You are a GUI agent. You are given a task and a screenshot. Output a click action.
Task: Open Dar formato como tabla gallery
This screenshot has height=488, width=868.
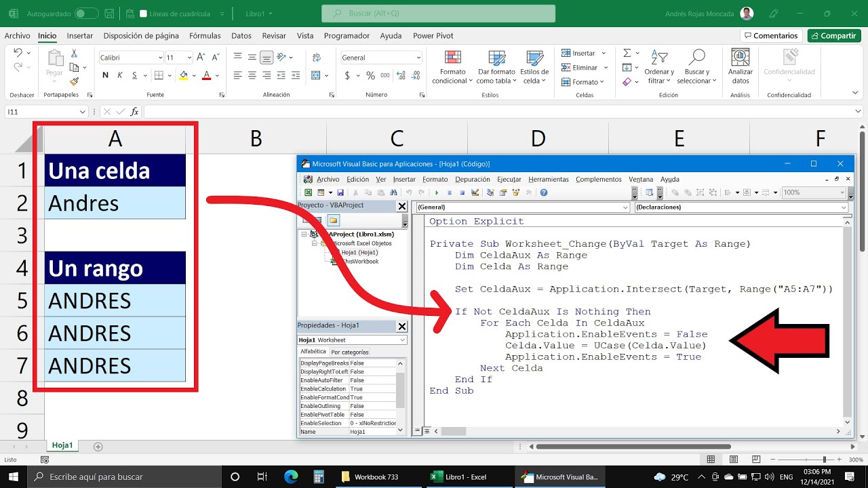[x=496, y=66]
